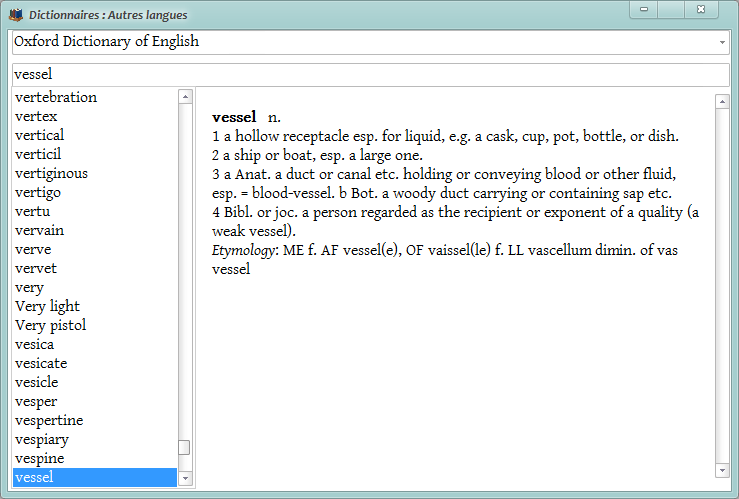Click the word list scrollbar thumb
Screen dimensions: 739x499
coord(184,448)
